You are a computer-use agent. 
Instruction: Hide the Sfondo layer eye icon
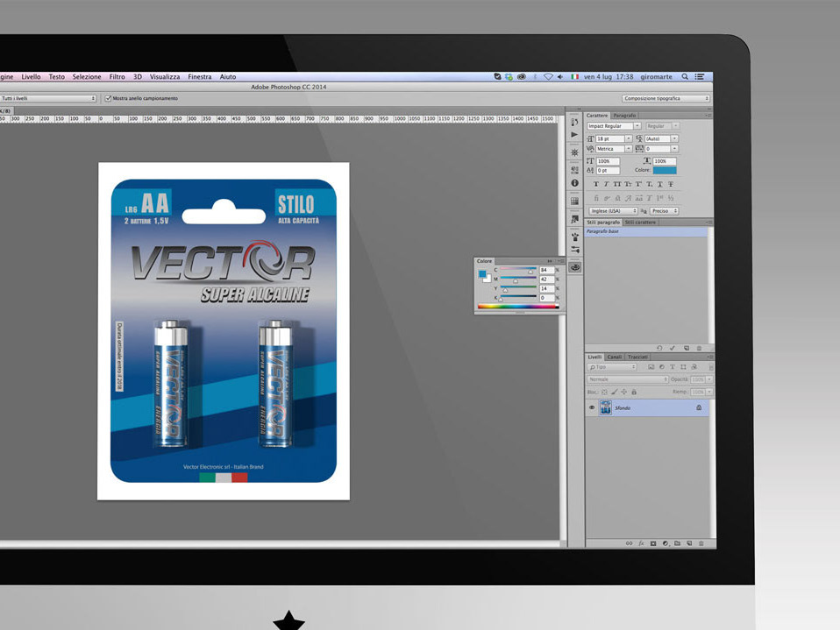pyautogui.click(x=592, y=407)
